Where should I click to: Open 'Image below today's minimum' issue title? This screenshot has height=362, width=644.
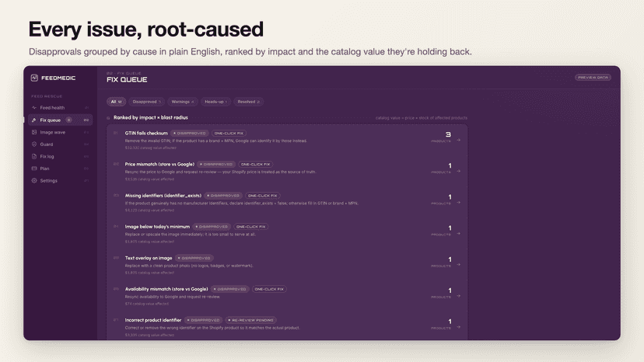pos(157,227)
